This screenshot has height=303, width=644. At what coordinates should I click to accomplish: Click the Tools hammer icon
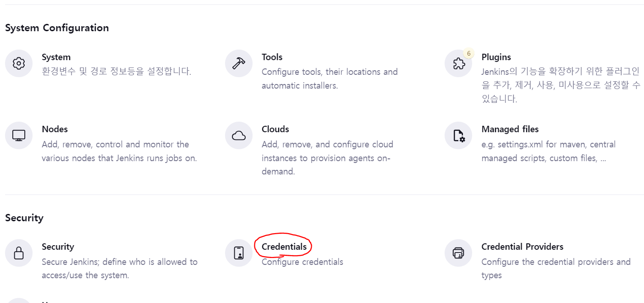point(238,63)
